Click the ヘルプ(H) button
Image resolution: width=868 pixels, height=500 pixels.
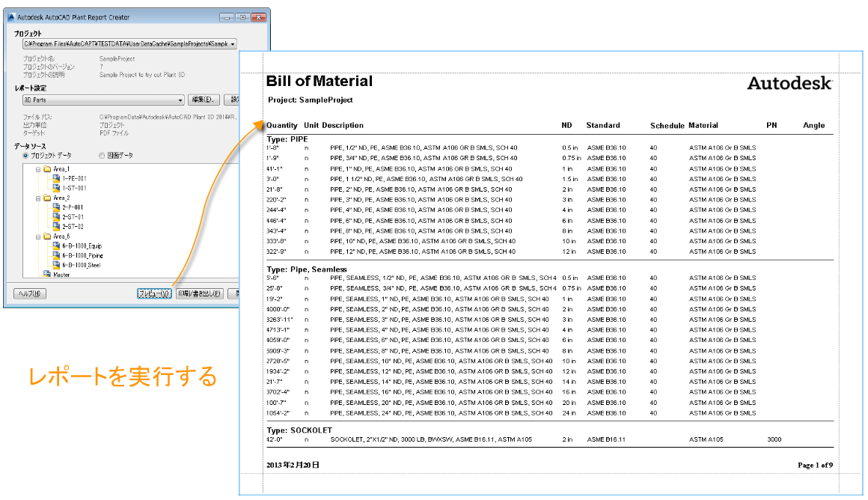click(30, 293)
